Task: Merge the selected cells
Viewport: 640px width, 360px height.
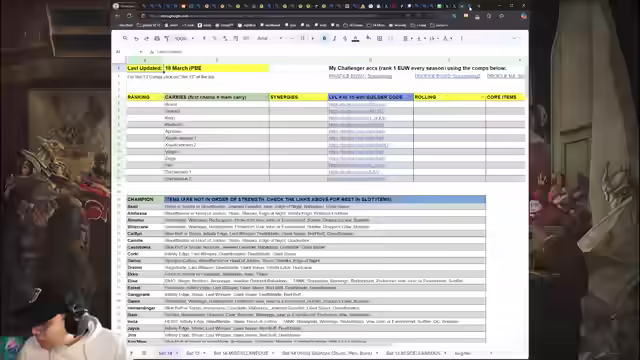Action: point(390,38)
